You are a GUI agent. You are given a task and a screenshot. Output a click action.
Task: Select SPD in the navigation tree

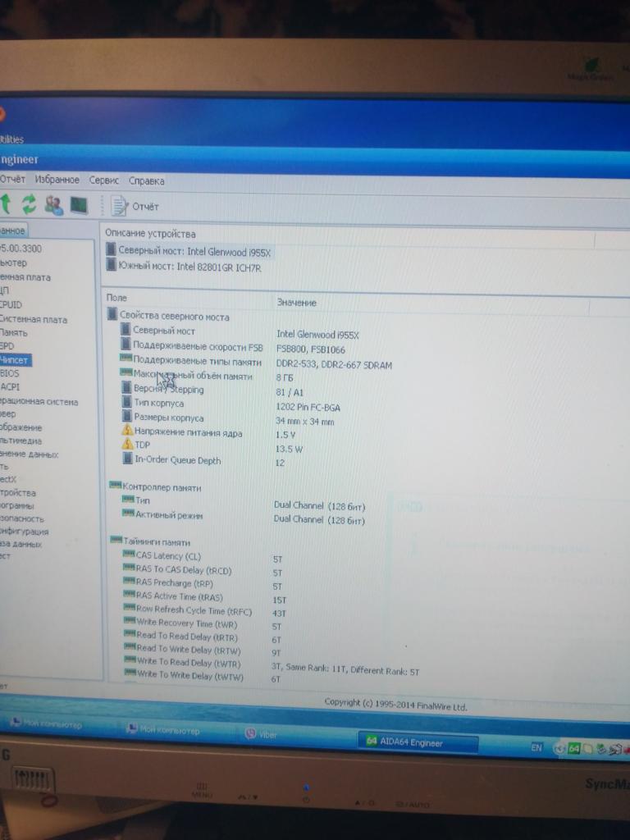[x=7, y=346]
